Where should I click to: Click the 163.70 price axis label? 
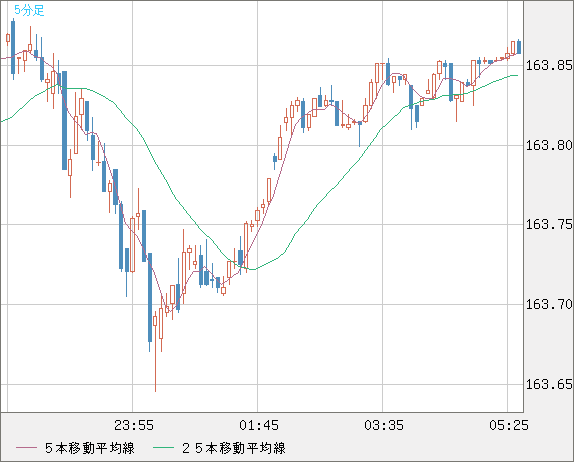549,304
